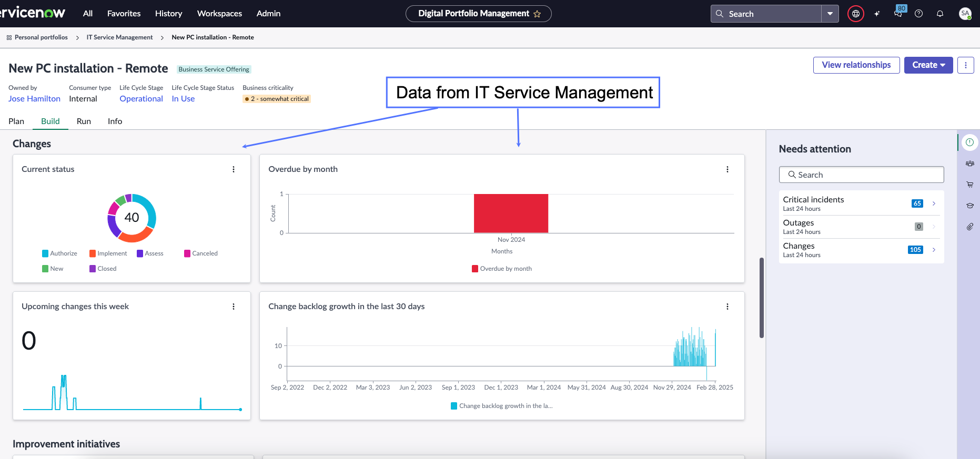This screenshot has width=980, height=459.
Task: Expand Critical incidents row chevron
Action: (934, 203)
